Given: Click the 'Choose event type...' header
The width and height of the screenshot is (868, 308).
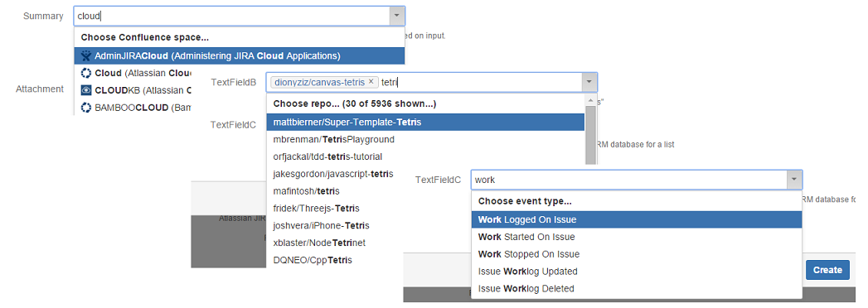Looking at the screenshot, I should click(525, 201).
